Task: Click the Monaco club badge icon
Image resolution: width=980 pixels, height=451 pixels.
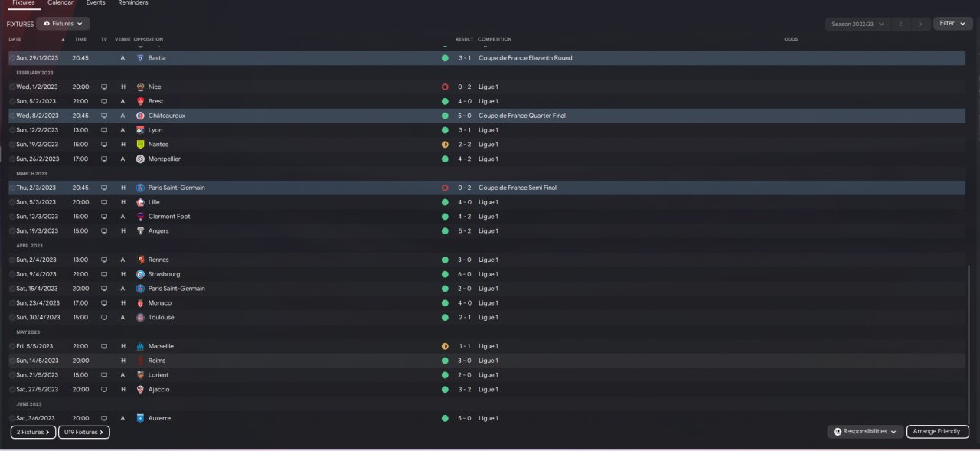Action: pyautogui.click(x=140, y=303)
